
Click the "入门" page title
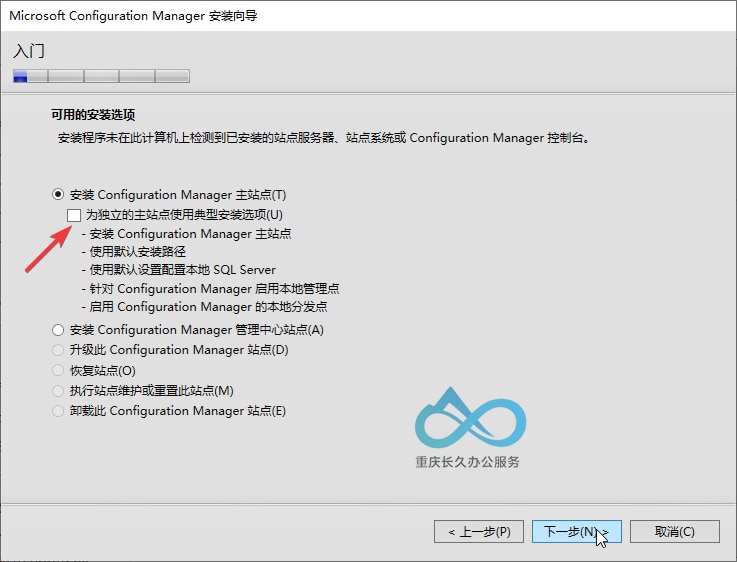pos(29,51)
